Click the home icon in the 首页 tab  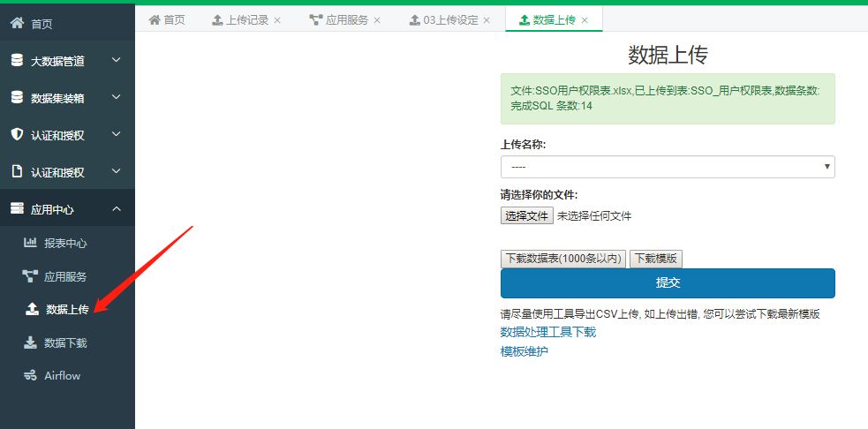tap(155, 20)
